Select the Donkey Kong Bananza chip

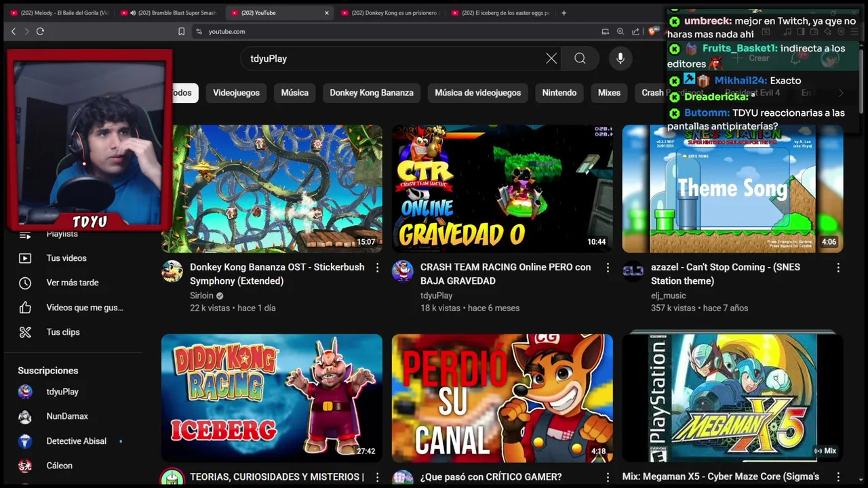pos(372,93)
